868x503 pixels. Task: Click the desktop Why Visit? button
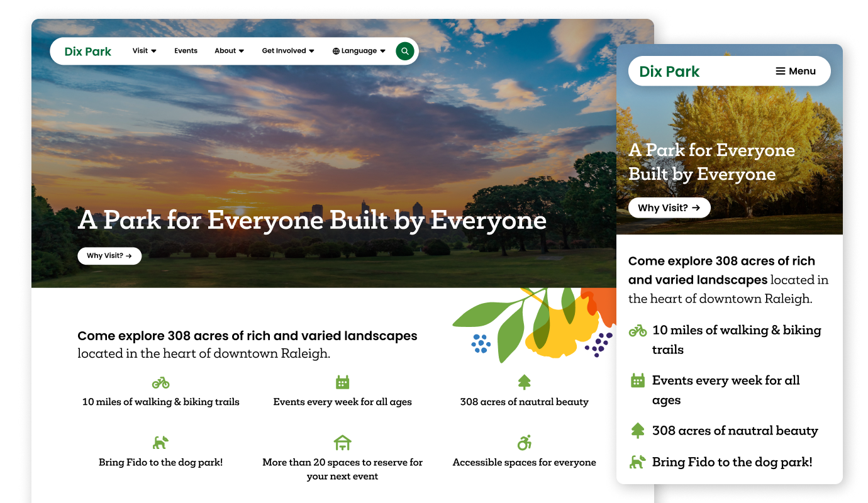(109, 256)
